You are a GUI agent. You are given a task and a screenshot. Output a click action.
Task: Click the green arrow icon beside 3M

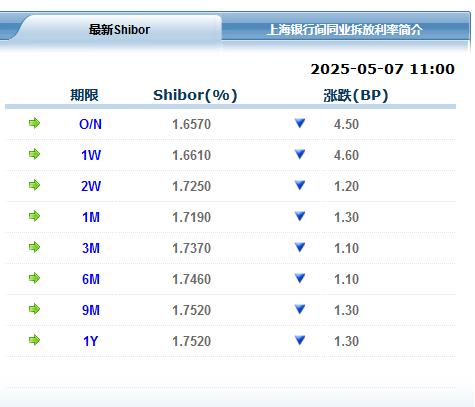(34, 247)
